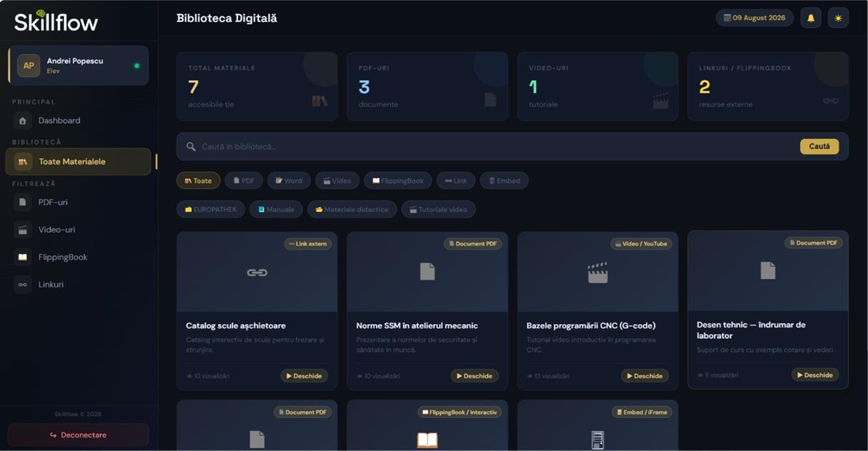Click the PDF-uri sidebar document icon
The width and height of the screenshot is (868, 451).
(23, 203)
